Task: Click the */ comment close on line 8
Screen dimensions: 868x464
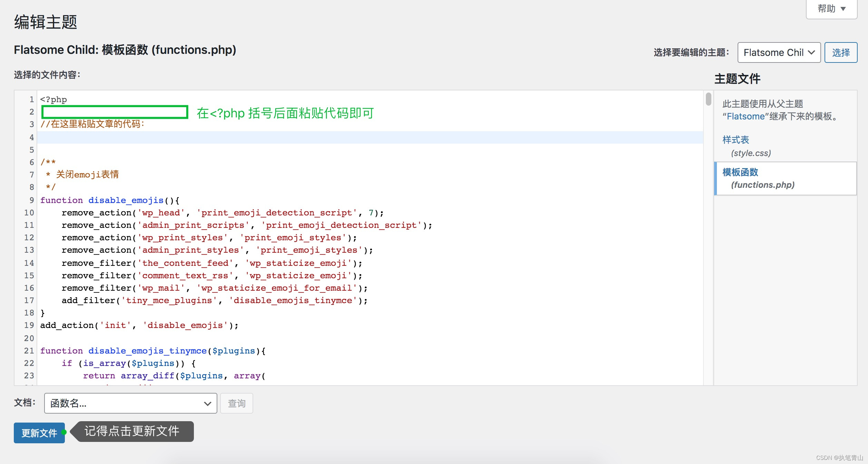Action: click(51, 187)
